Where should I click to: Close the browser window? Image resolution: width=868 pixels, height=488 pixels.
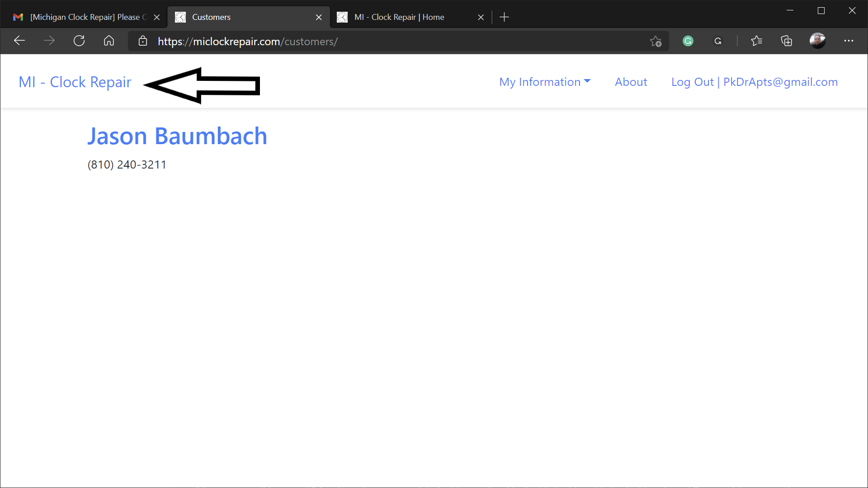tap(852, 10)
